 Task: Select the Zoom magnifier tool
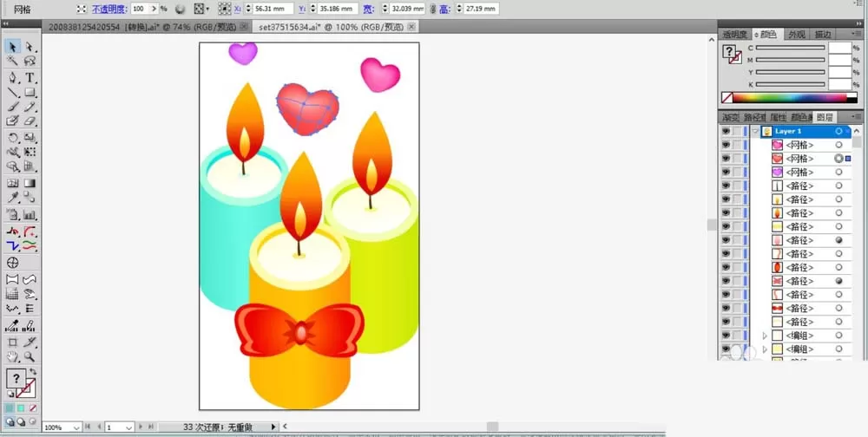pyautogui.click(x=30, y=356)
